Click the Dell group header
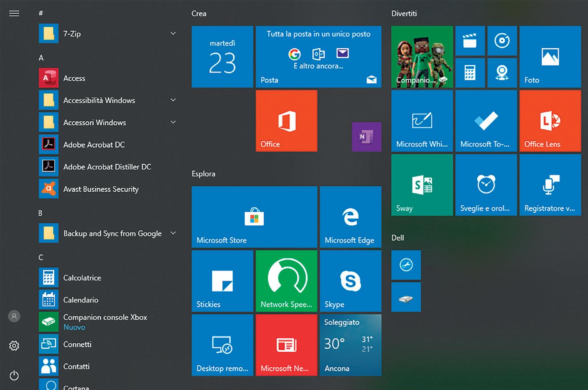This screenshot has width=588, height=390. (x=397, y=237)
